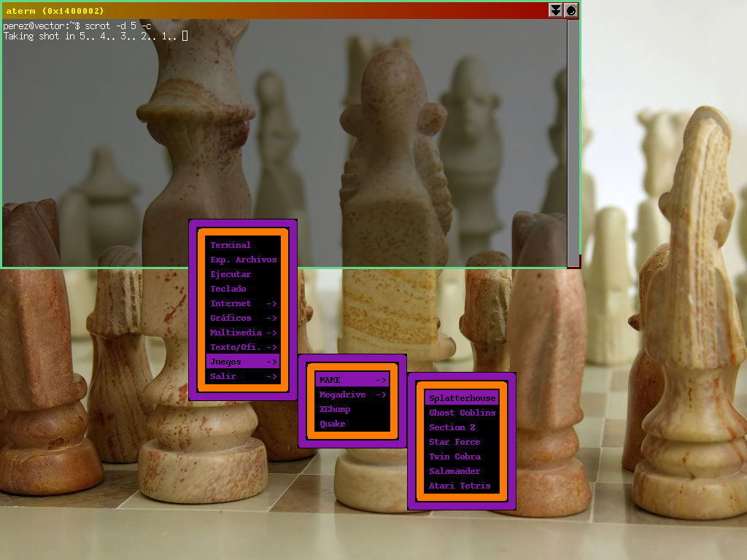Start Atari Tetris game

[462, 486]
